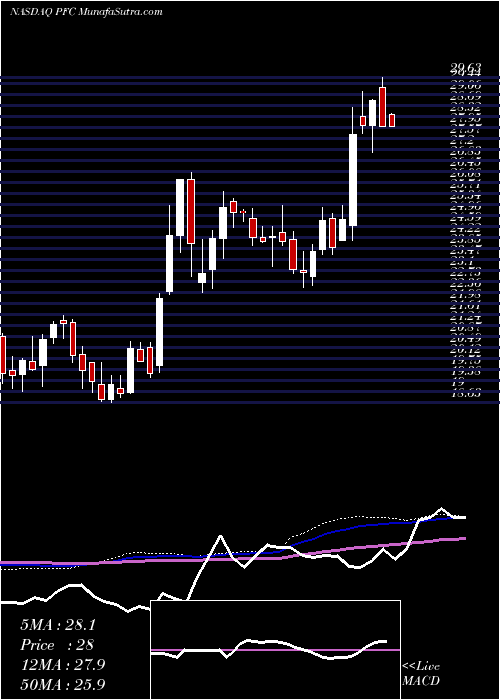The width and height of the screenshot is (500, 700).
Task: Click the 12MA : 27.9 label
Action: [x=62, y=665]
